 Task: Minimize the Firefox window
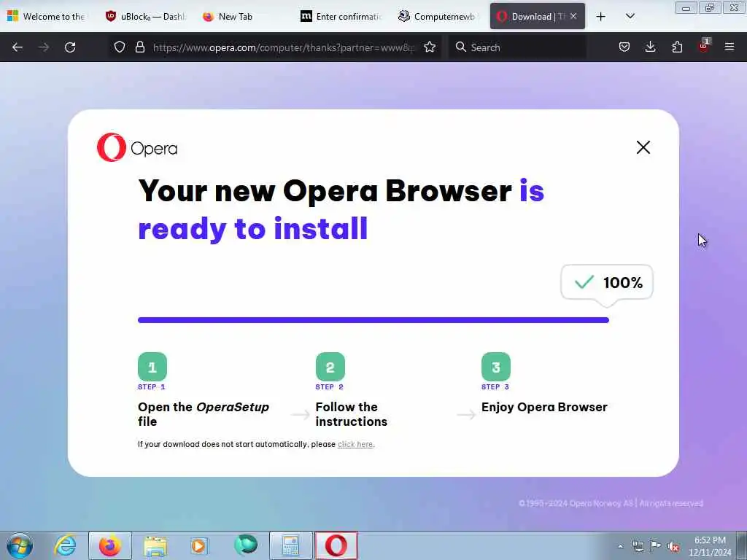click(686, 8)
